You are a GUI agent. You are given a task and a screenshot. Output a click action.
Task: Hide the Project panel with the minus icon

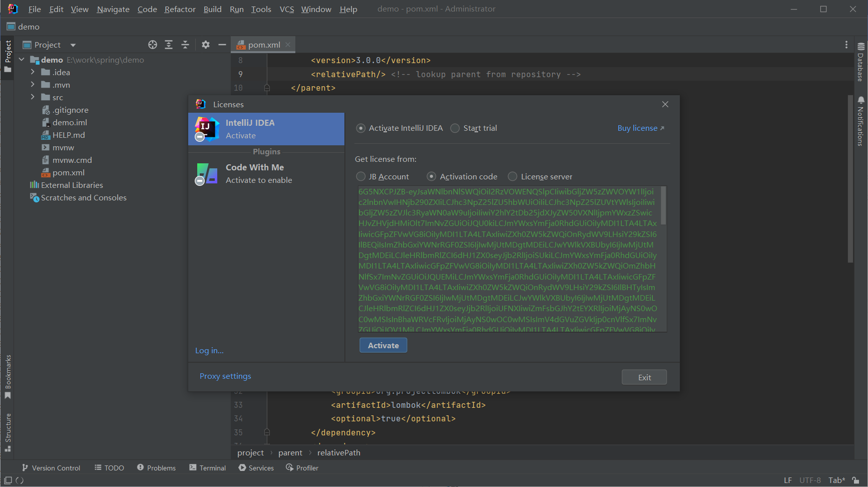click(222, 45)
